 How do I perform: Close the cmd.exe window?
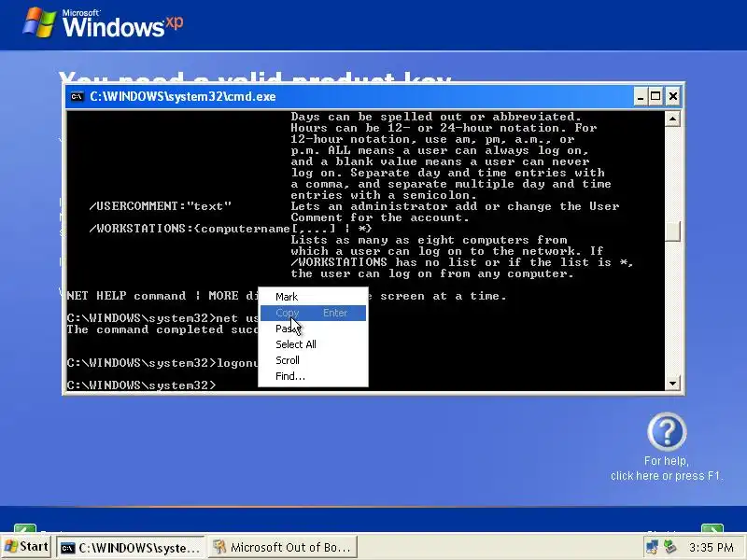click(x=673, y=97)
